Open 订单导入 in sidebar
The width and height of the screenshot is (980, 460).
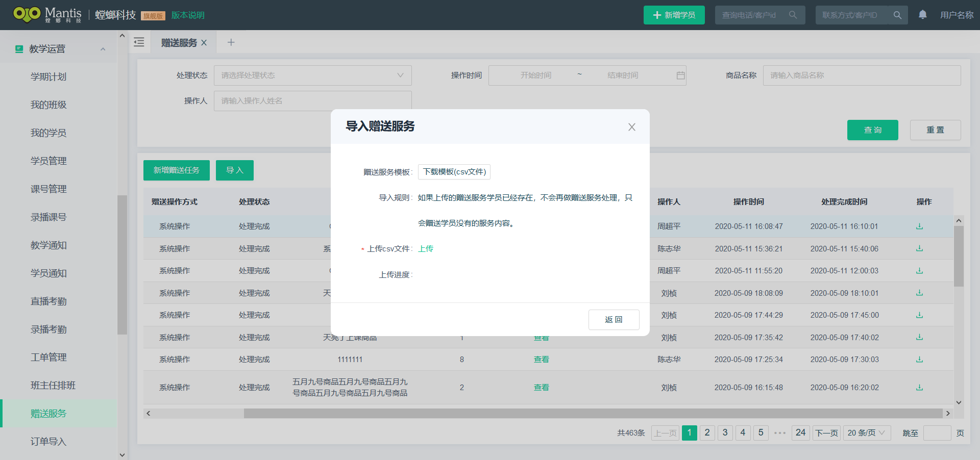coord(48,441)
